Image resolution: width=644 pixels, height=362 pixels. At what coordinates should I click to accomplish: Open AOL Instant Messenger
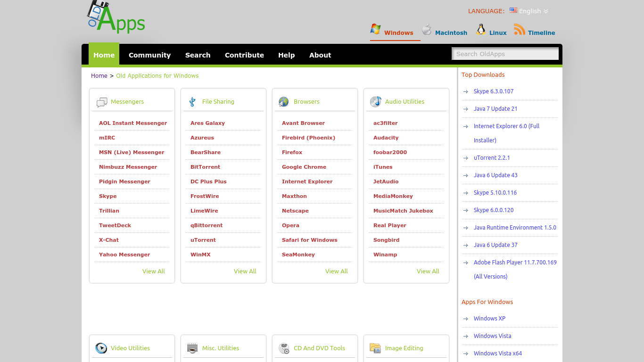click(133, 123)
